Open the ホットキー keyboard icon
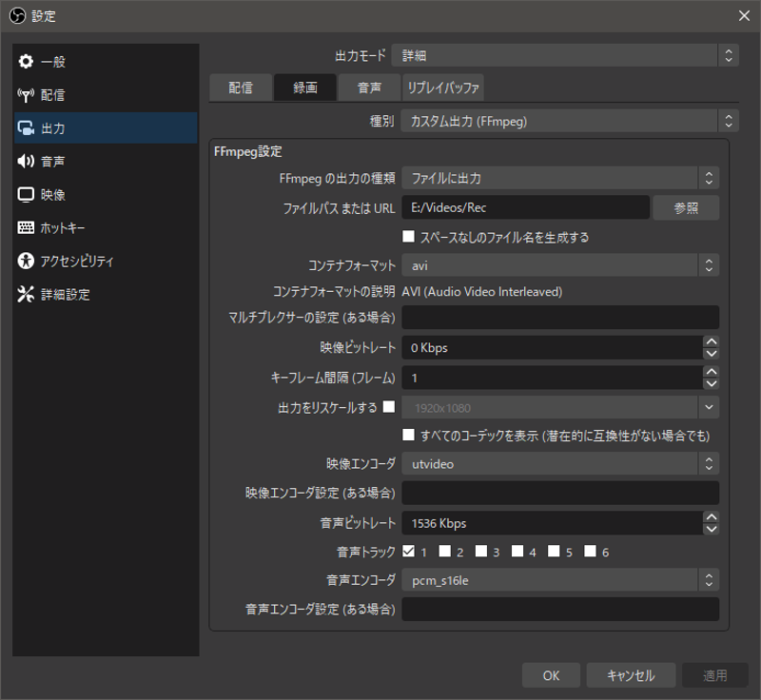The height and width of the screenshot is (700, 761). (x=26, y=228)
